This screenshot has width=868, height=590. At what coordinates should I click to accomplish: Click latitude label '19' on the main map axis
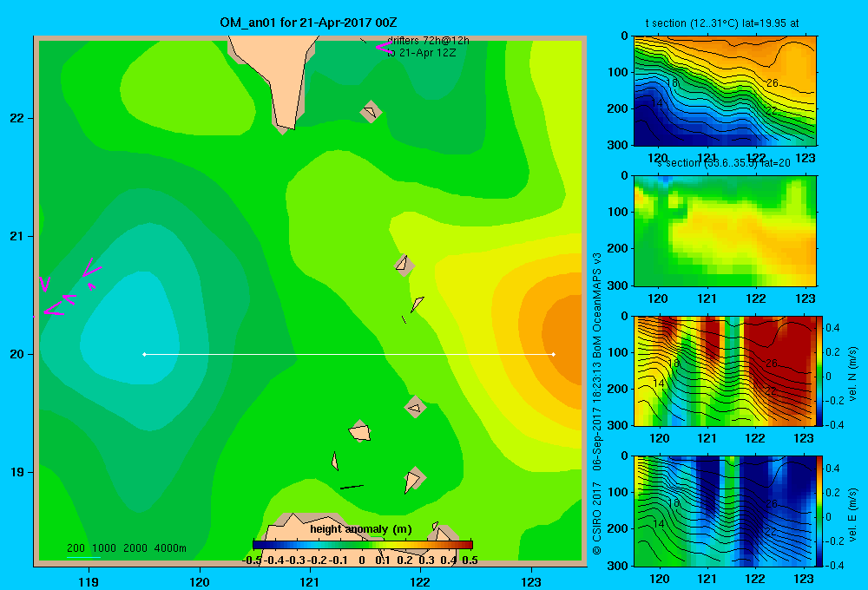[16, 472]
